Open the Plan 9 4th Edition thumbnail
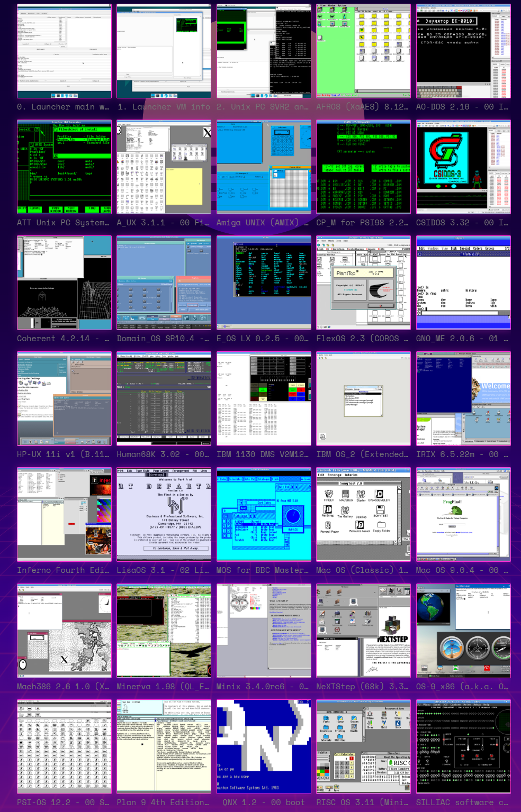 tap(164, 747)
